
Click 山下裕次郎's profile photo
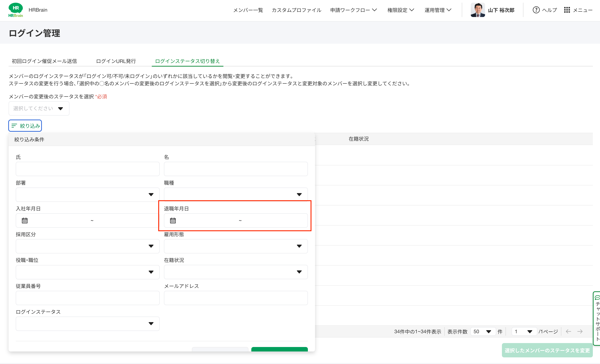click(x=478, y=10)
